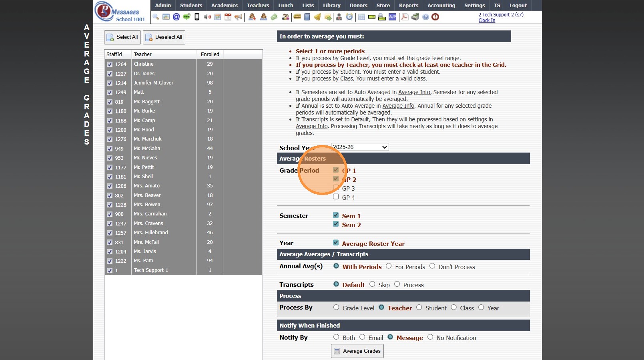Open the Teachers menu

[x=258, y=5]
